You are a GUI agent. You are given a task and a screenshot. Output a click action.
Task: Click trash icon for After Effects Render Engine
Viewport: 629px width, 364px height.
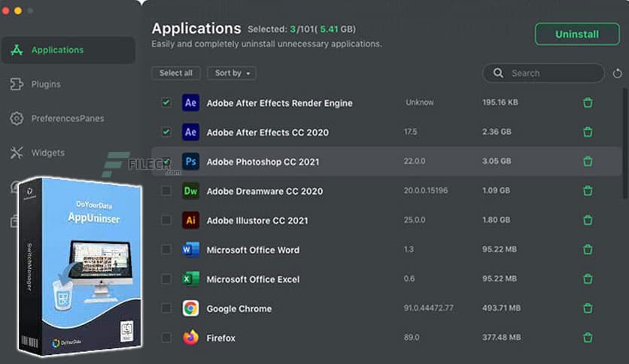click(x=588, y=102)
